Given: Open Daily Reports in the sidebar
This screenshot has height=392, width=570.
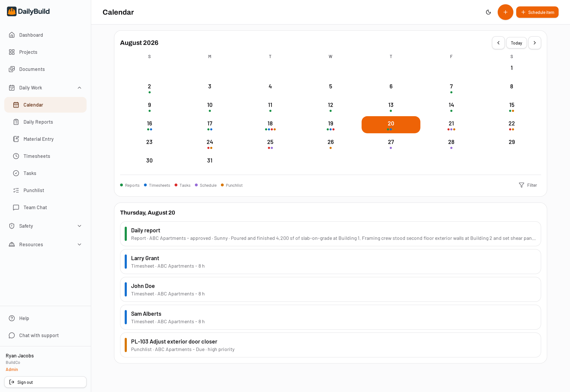Looking at the screenshot, I should pos(45,122).
